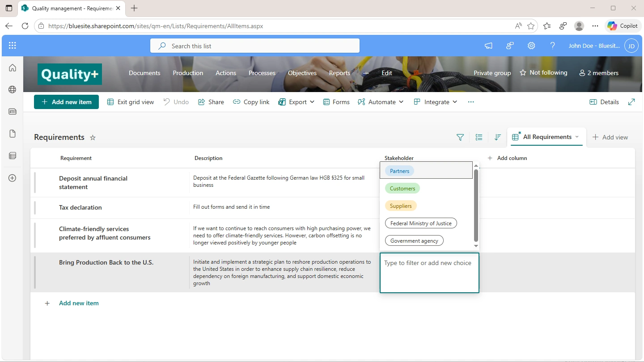Click the Settings gear icon
644x362 pixels.
click(531, 46)
